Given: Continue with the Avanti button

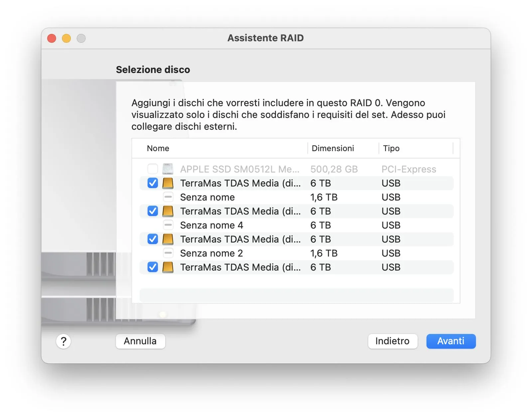Looking at the screenshot, I should (451, 341).
